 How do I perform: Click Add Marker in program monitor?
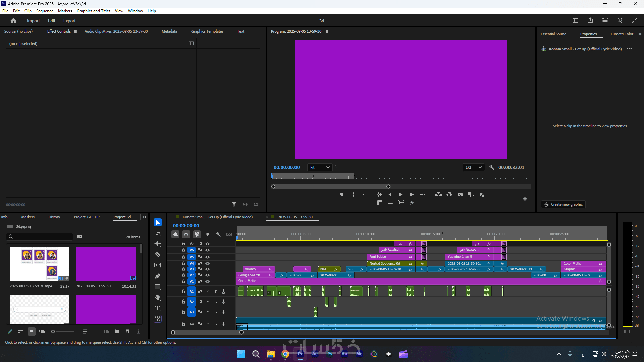coord(342,195)
